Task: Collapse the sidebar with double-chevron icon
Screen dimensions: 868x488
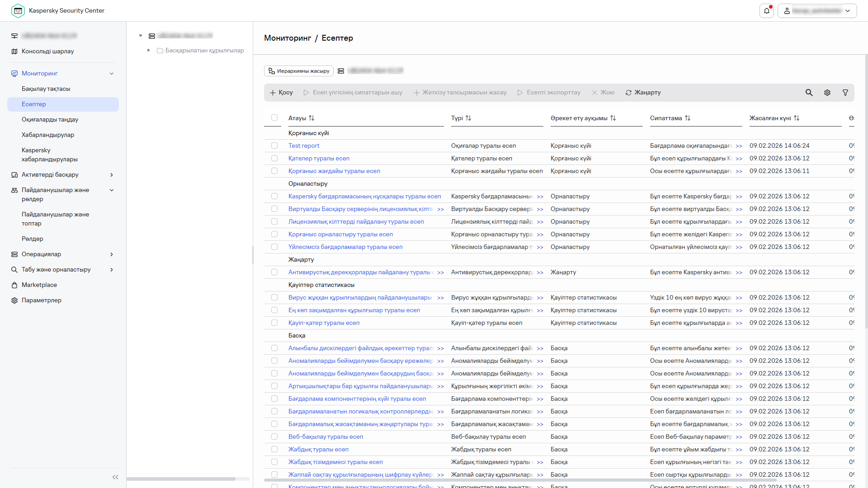Action: coord(115,477)
